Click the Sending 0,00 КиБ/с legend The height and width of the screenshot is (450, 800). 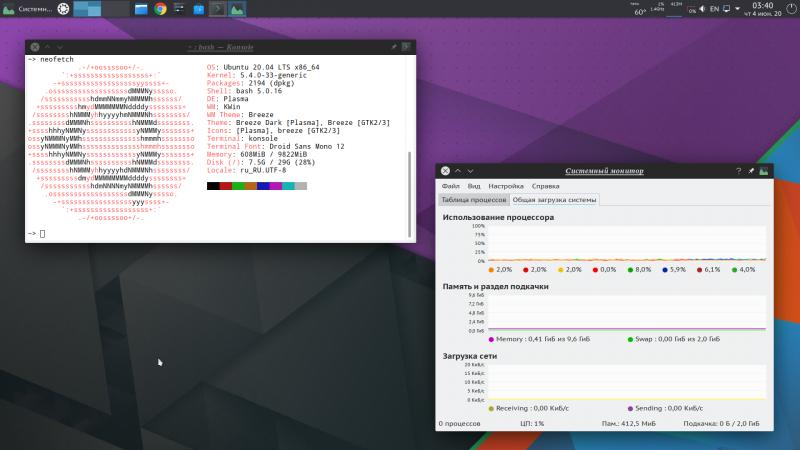(665, 408)
